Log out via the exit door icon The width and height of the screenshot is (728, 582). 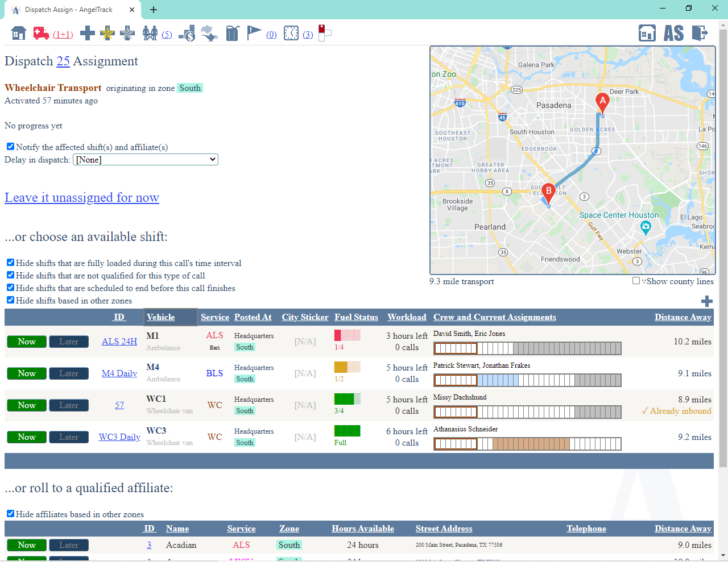click(x=701, y=33)
